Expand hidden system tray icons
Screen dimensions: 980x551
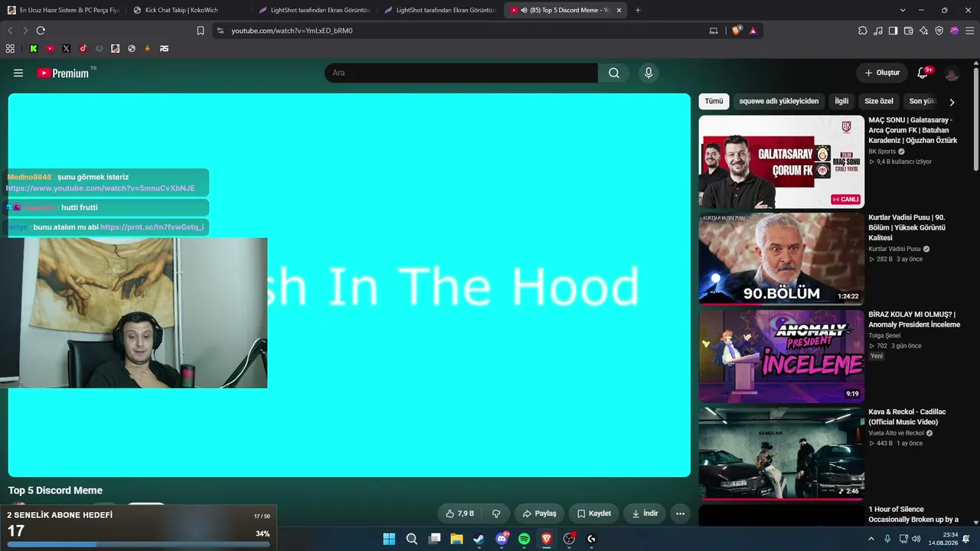tap(871, 539)
